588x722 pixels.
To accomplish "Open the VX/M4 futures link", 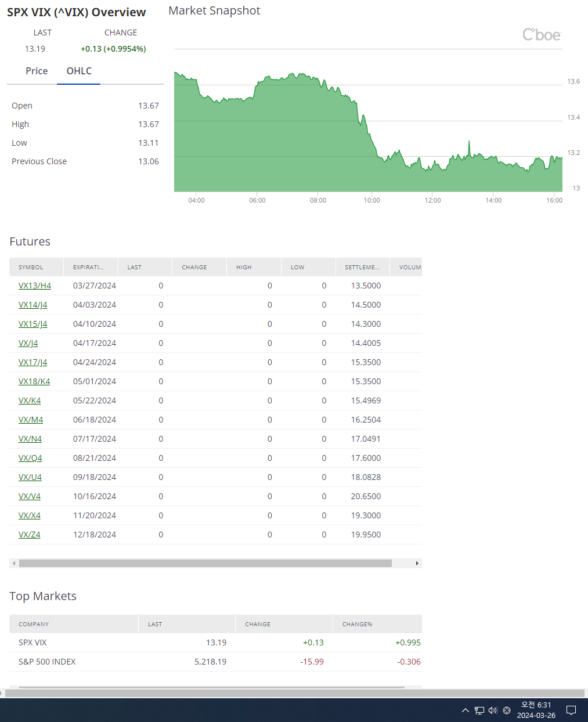I will point(31,420).
